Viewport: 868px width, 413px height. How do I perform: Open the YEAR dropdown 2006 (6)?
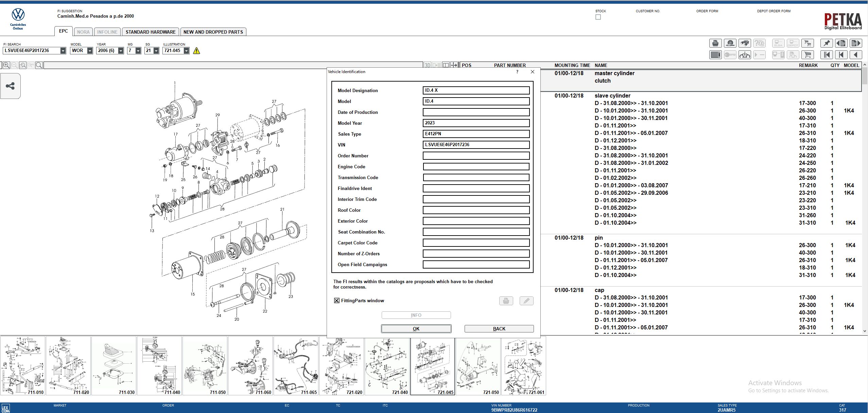click(121, 51)
